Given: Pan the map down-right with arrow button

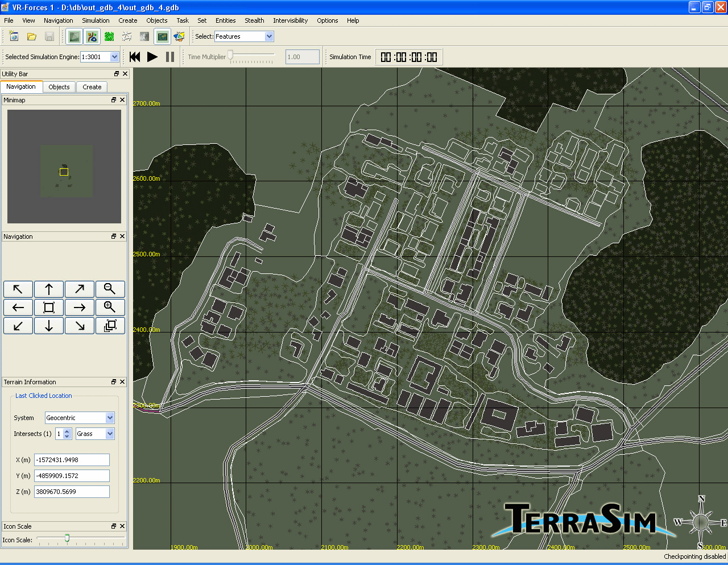Looking at the screenshot, I should tap(80, 326).
